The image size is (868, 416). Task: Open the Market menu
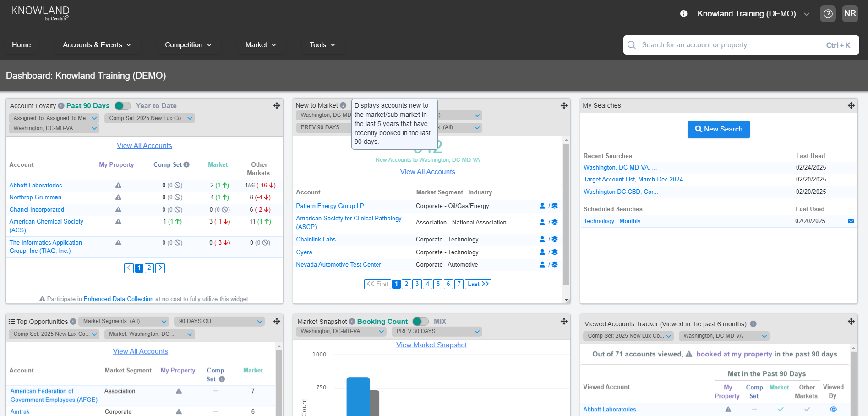point(261,45)
